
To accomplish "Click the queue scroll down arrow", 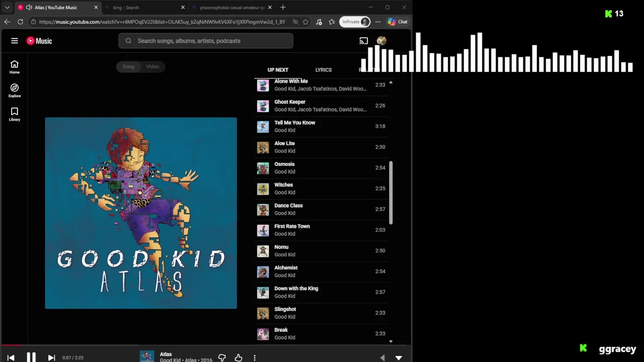I will tap(391, 341).
